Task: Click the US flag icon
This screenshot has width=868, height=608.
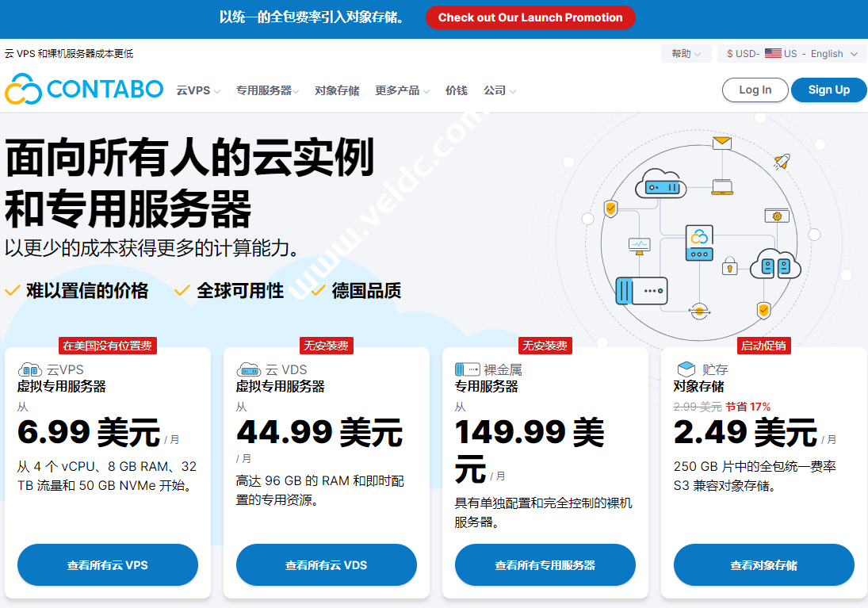Action: pyautogui.click(x=771, y=53)
